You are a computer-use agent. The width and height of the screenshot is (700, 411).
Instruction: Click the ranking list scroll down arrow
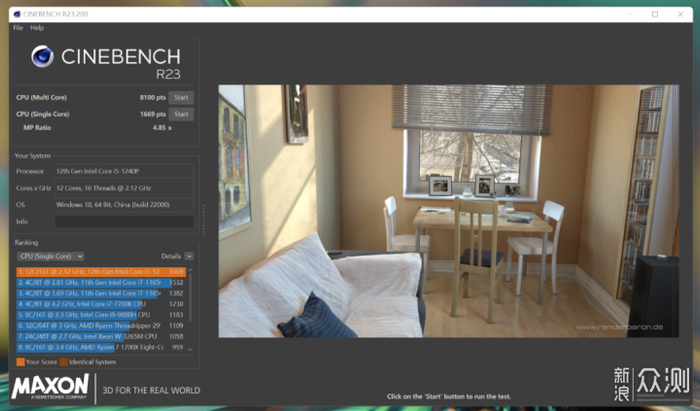tap(190, 349)
